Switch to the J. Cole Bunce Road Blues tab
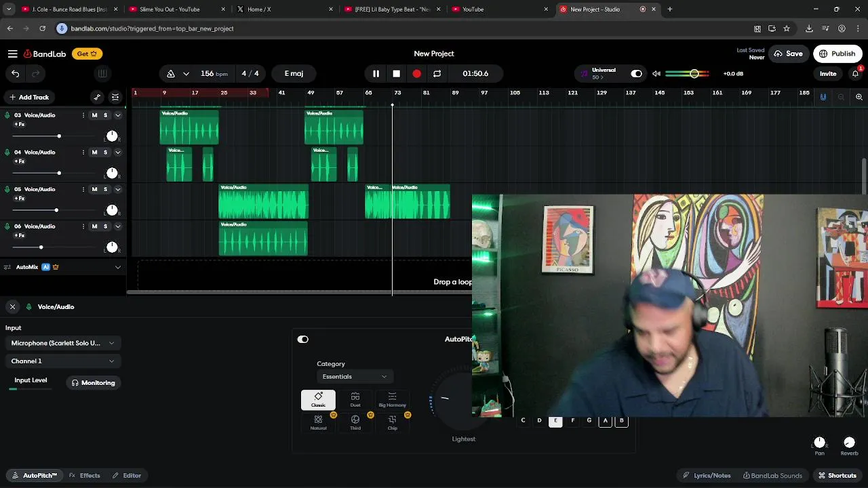This screenshot has width=868, height=488. [x=69, y=9]
